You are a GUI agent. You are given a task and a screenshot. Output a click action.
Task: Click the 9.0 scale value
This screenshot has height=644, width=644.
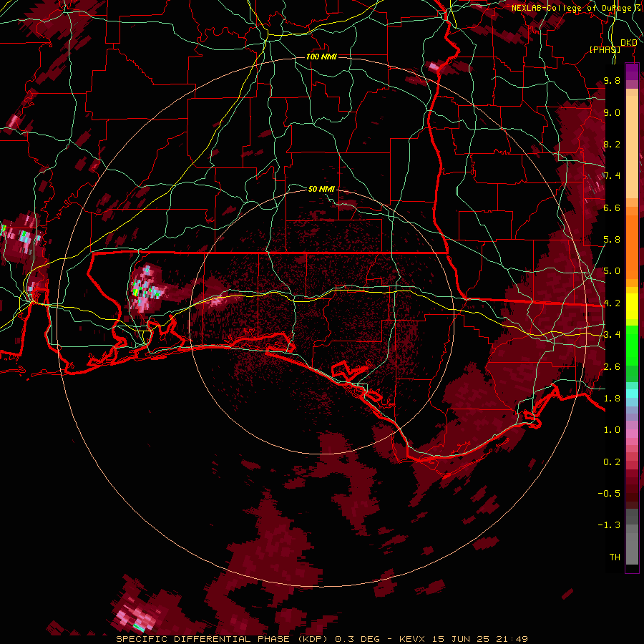coord(612,112)
